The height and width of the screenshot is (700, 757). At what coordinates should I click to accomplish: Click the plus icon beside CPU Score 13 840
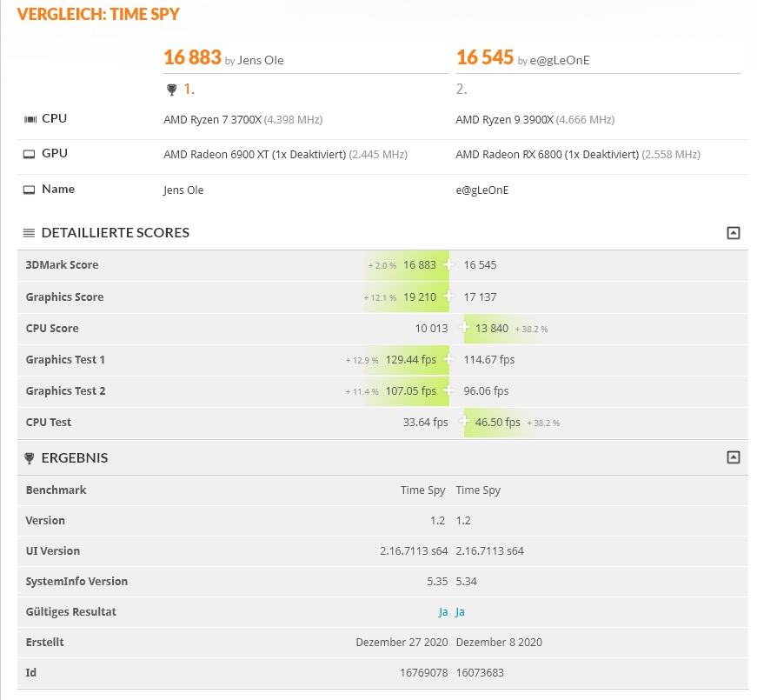click(464, 328)
